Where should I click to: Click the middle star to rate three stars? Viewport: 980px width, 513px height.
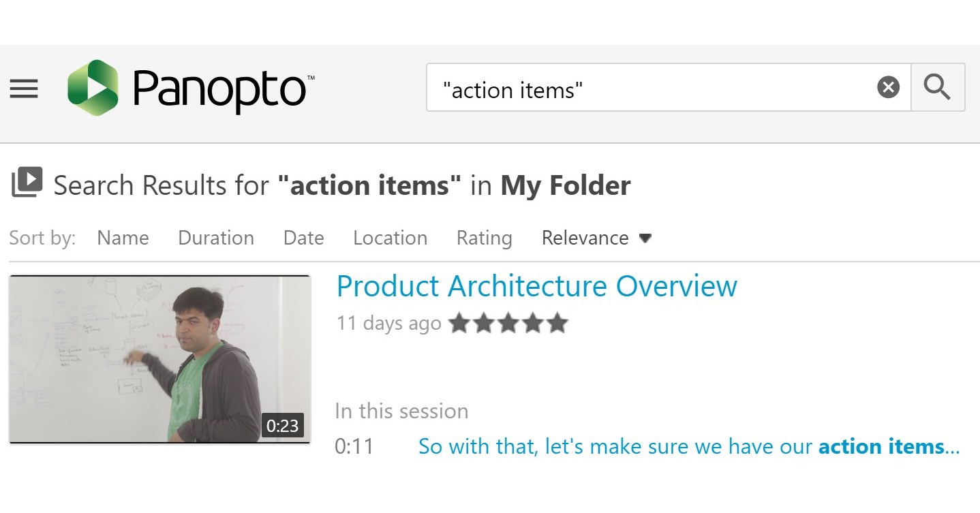point(510,323)
